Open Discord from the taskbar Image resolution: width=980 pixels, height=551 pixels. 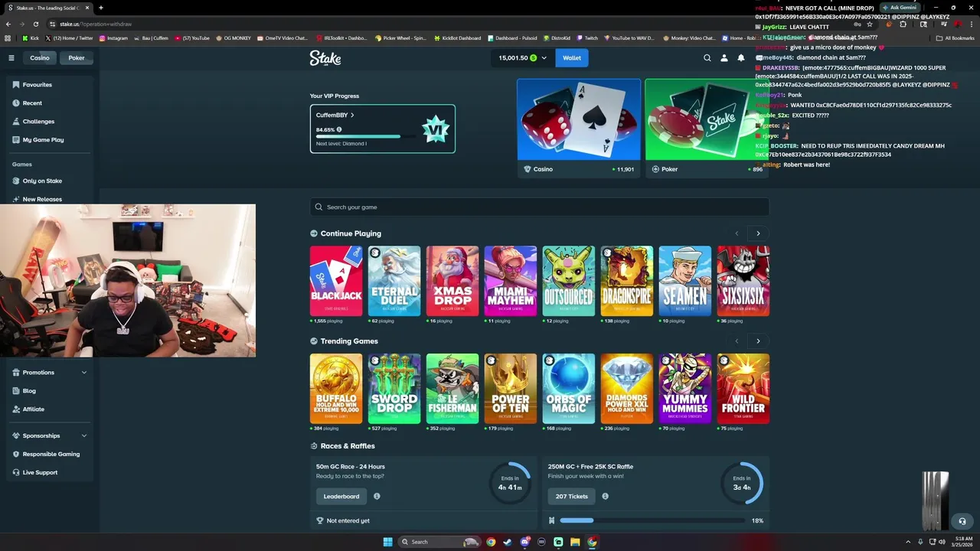coord(524,542)
